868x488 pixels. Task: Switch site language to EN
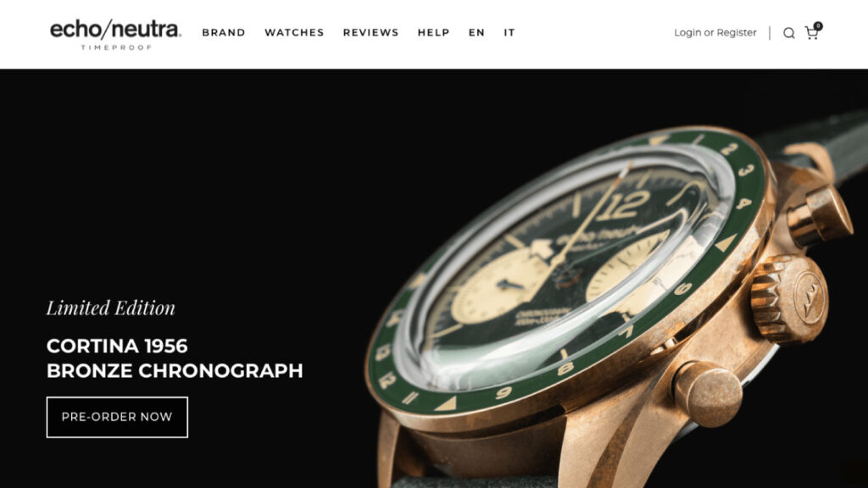(x=476, y=33)
